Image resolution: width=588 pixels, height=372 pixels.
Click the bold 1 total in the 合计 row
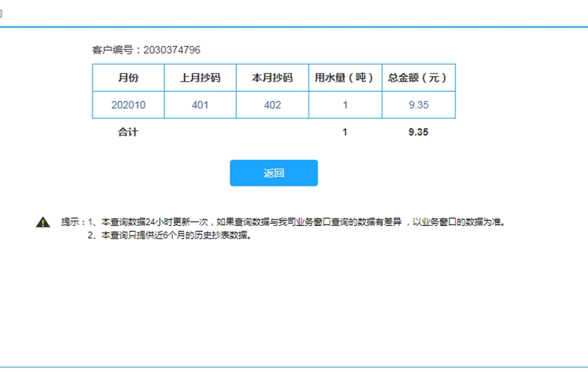pos(345,132)
